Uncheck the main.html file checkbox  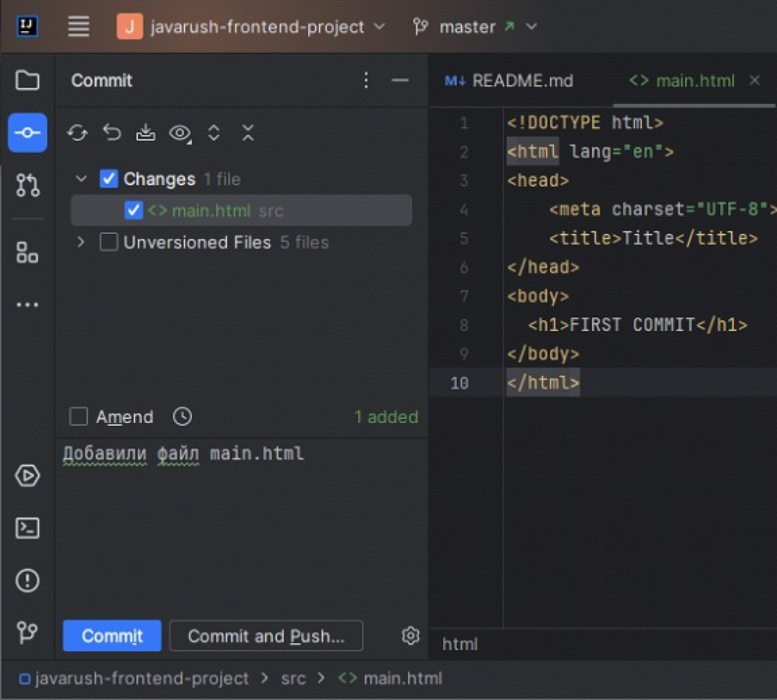click(134, 210)
